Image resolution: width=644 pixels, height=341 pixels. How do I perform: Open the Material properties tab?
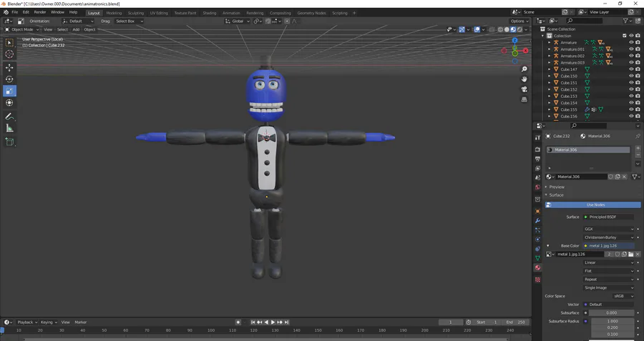pos(537,267)
